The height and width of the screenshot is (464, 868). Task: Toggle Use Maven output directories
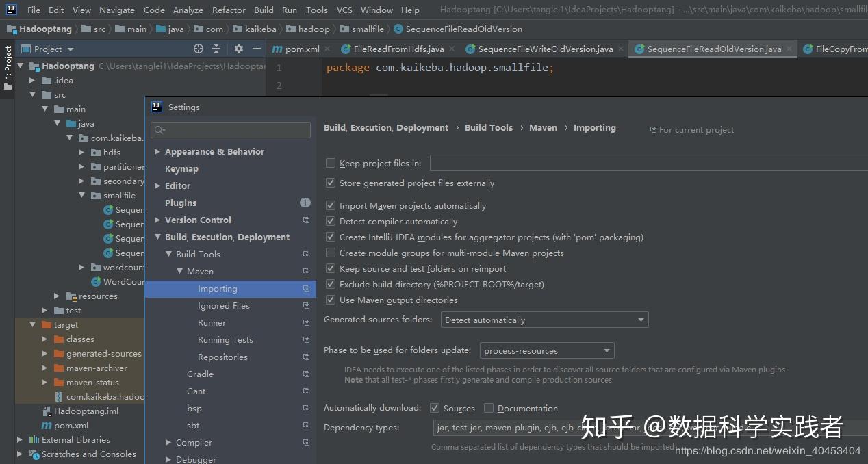tap(331, 300)
